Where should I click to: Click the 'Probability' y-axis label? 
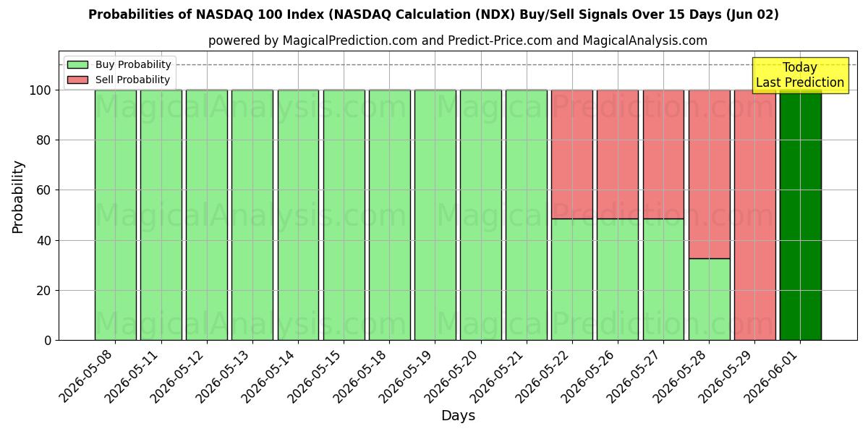click(x=18, y=196)
